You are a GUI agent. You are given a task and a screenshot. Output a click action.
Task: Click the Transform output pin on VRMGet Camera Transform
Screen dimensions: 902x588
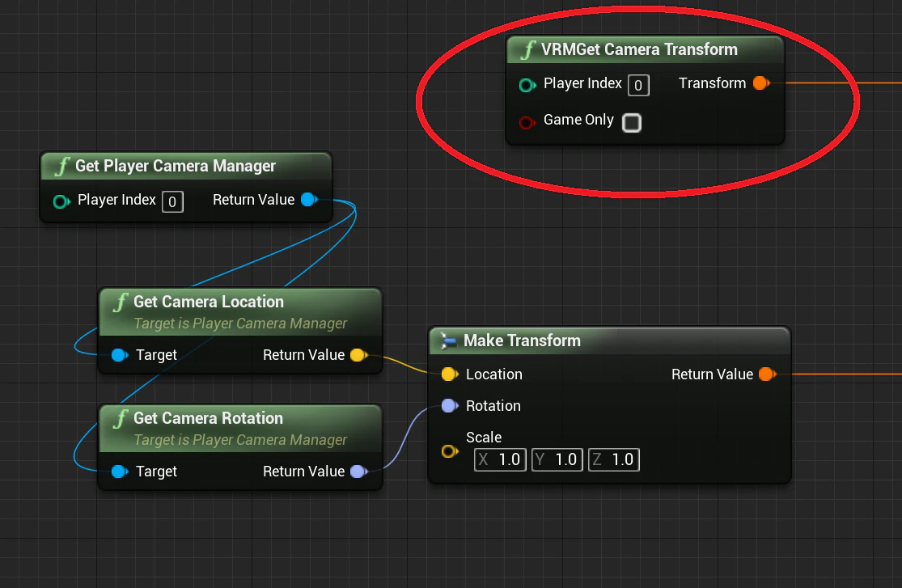click(x=761, y=83)
